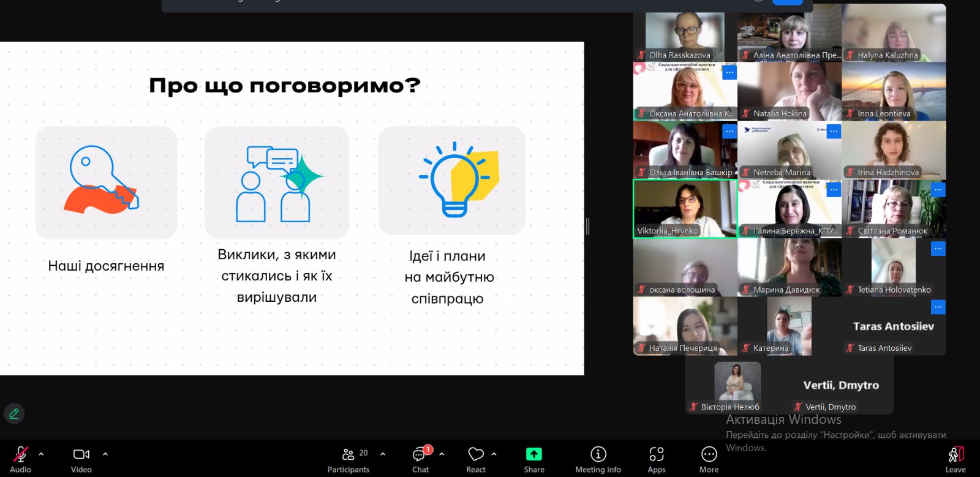
Task: Expand video options arrow next to Video
Action: pyautogui.click(x=105, y=454)
